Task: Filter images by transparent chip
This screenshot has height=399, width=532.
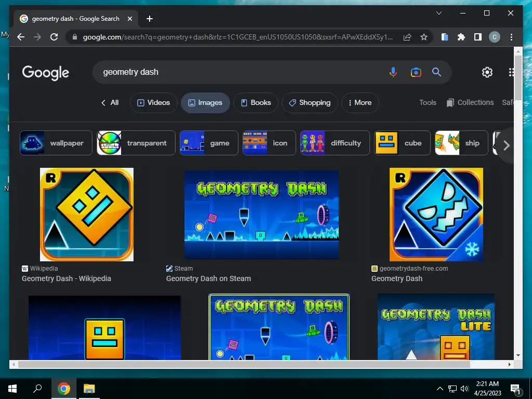Action: coord(136,143)
